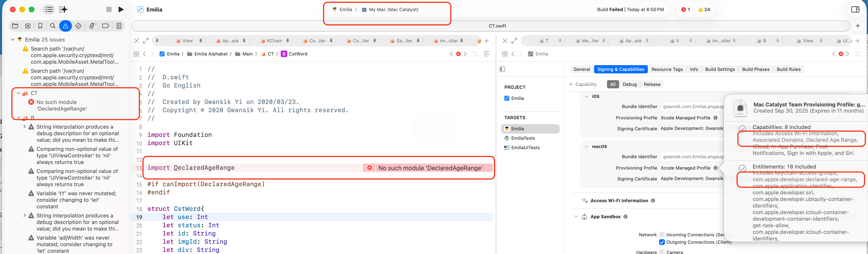Open the General tab
The height and width of the screenshot is (254, 868).
(582, 69)
